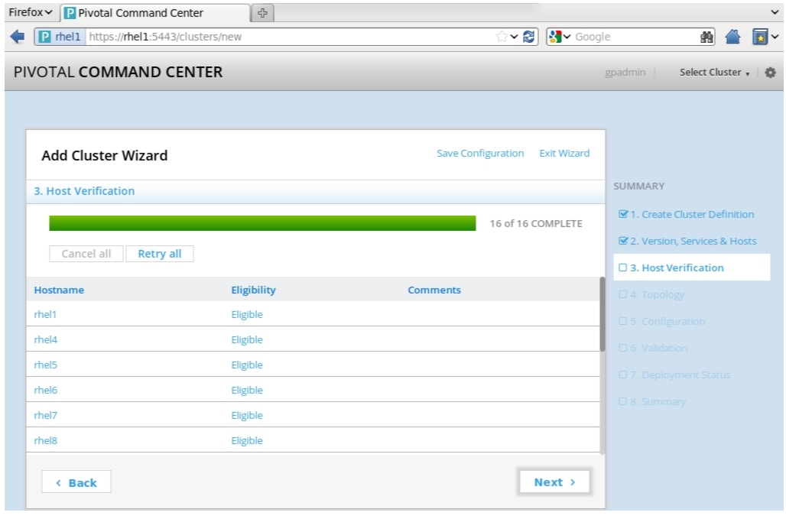The height and width of the screenshot is (532, 786).
Task: Click the host table scrollbar thumb
Action: [602, 314]
